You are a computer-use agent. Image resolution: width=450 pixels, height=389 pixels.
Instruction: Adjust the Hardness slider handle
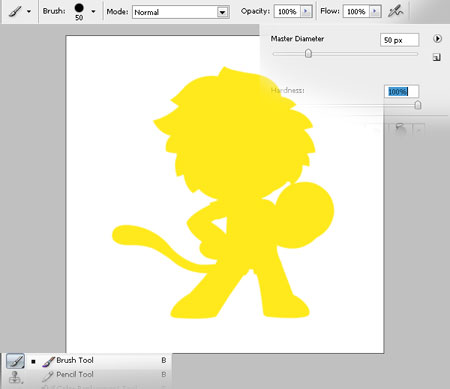click(x=418, y=105)
